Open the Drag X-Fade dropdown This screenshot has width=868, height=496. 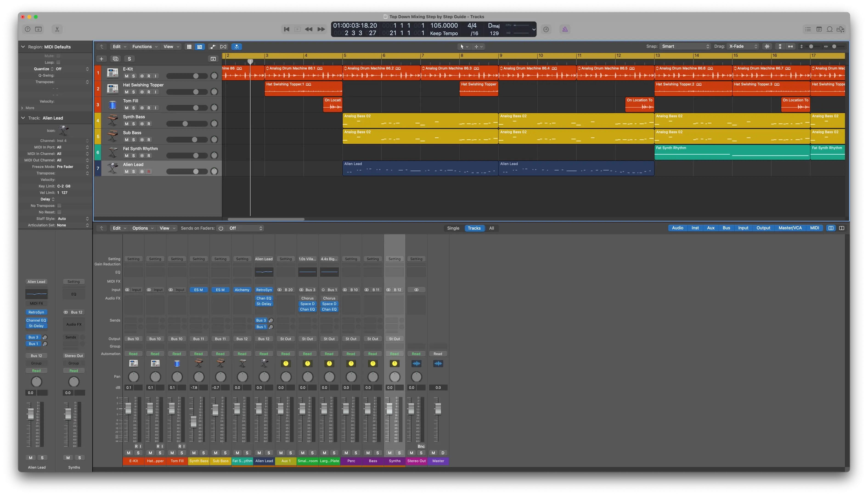(x=743, y=46)
